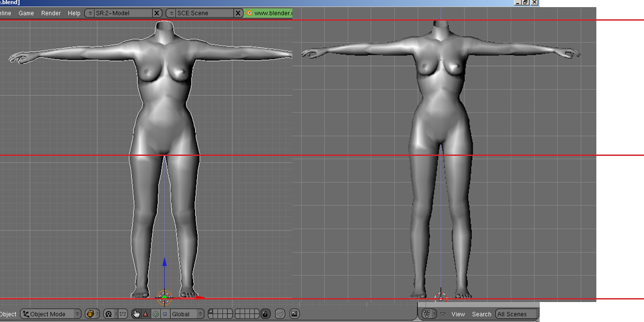Open the www.blender.org link
The height and width of the screenshot is (322, 644).
270,13
